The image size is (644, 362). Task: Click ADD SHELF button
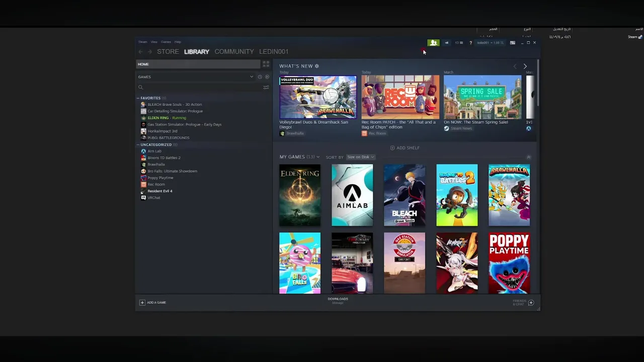point(405,148)
